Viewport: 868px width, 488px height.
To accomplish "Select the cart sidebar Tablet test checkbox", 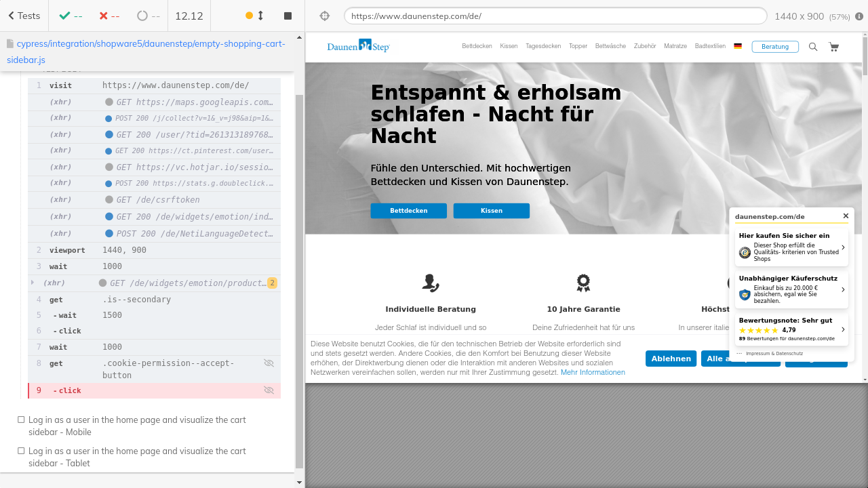I will tap(22, 451).
